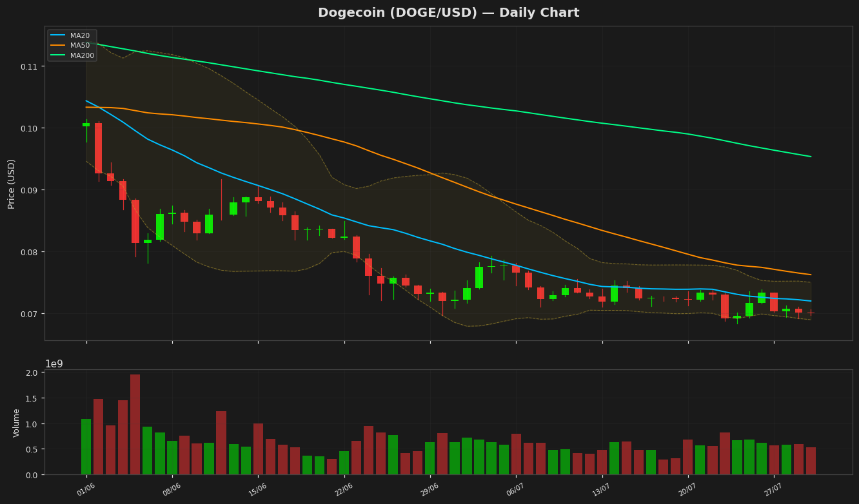
Task: Click the MA200 legend entry
Action: 72,55
